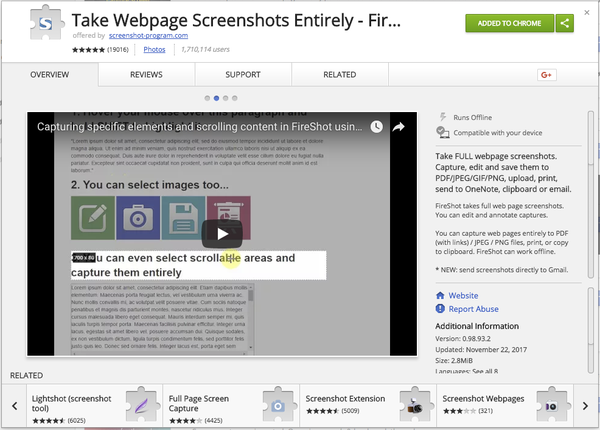Select the fourth carousel dot
The image size is (600, 430).
[235, 98]
